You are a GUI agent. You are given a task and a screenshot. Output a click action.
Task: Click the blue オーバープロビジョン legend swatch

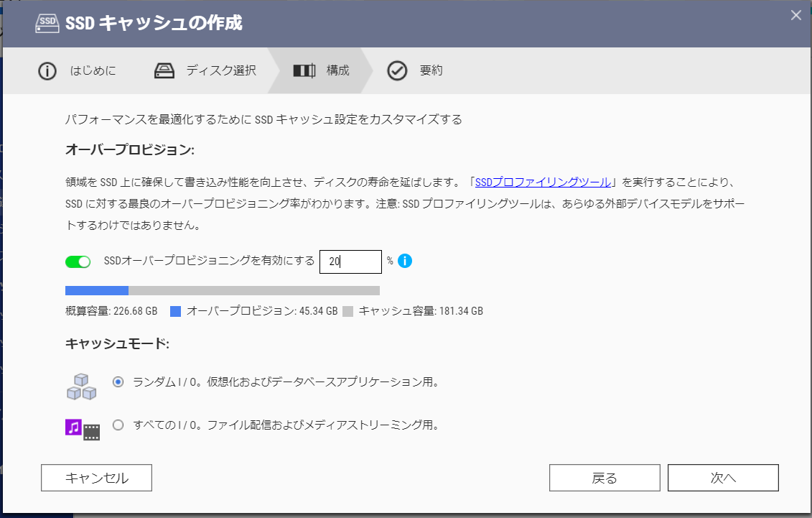pyautogui.click(x=176, y=311)
